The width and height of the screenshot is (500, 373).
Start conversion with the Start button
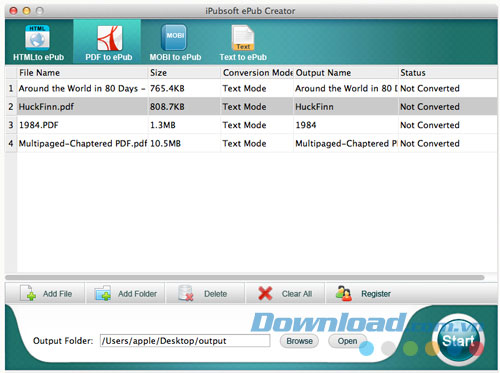point(458,340)
